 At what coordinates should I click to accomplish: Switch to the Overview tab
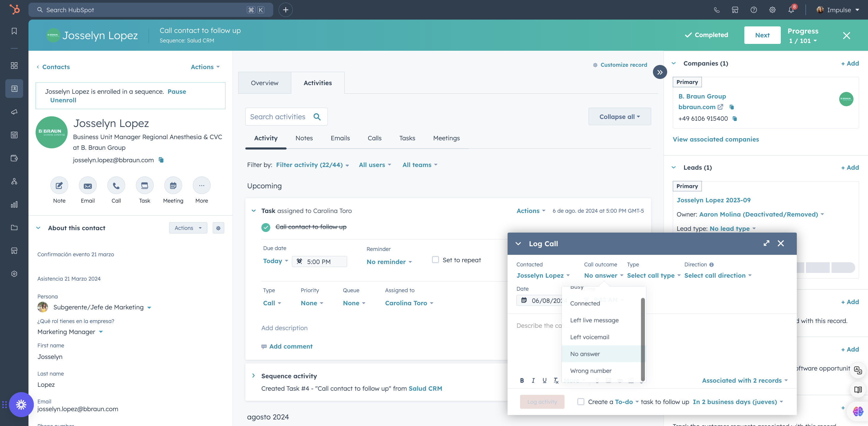click(x=265, y=83)
